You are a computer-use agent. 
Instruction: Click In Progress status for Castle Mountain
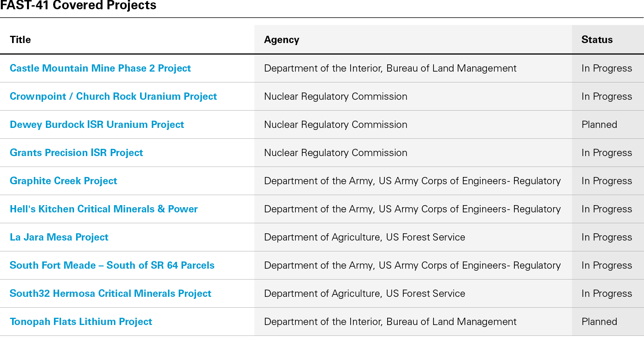[x=607, y=68]
